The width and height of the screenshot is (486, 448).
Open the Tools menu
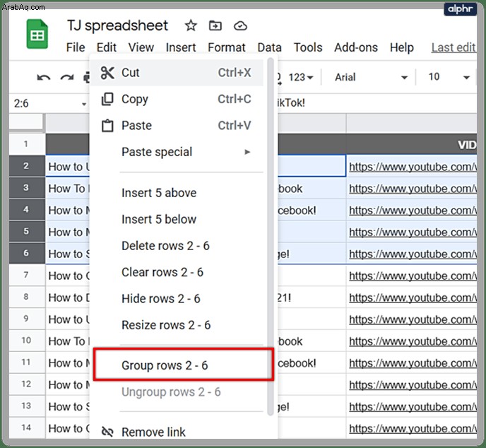[308, 47]
